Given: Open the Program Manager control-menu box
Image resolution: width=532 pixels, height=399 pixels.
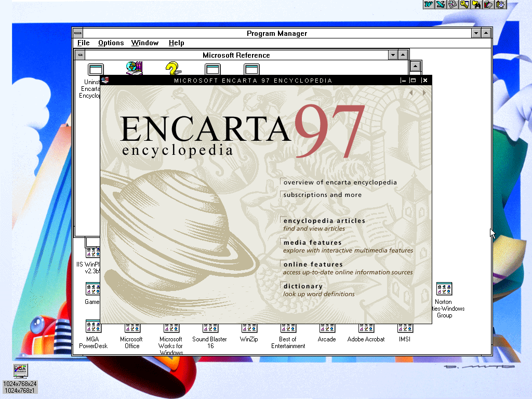Looking at the screenshot, I should [x=78, y=33].
